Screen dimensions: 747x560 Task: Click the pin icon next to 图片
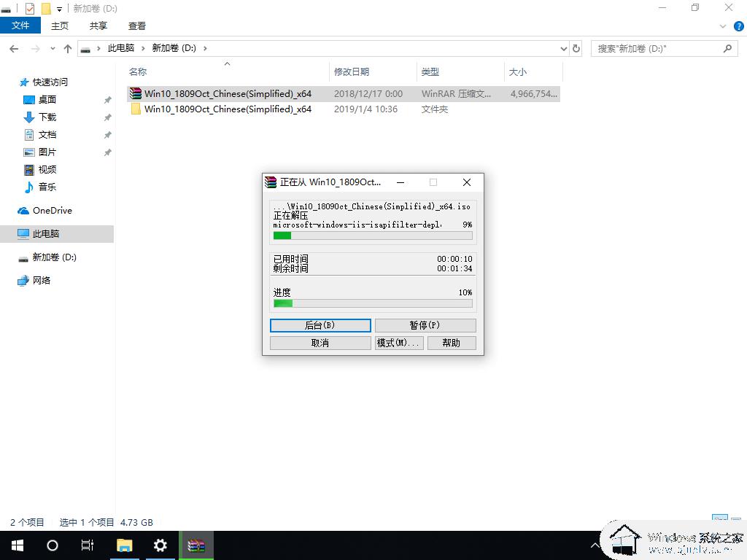point(108,152)
